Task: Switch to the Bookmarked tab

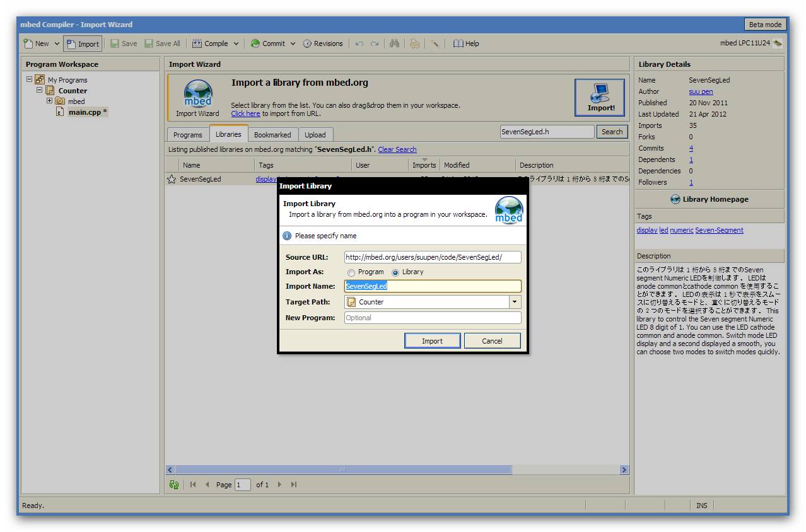Action: click(x=272, y=135)
